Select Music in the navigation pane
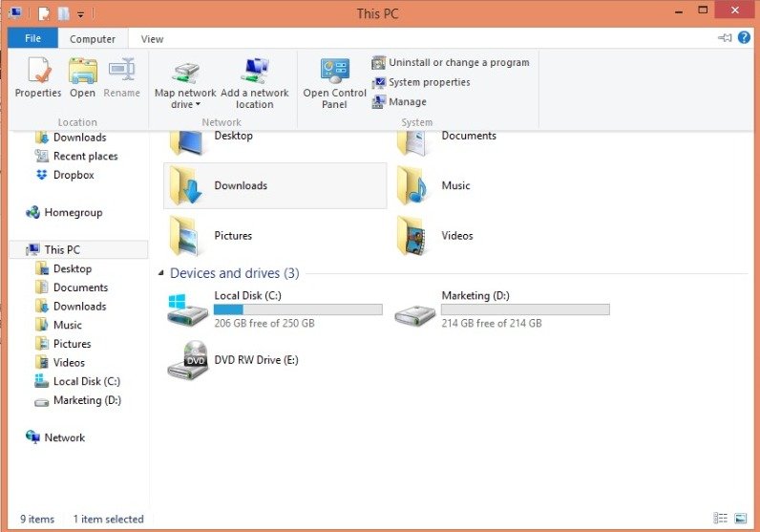 coord(58,325)
